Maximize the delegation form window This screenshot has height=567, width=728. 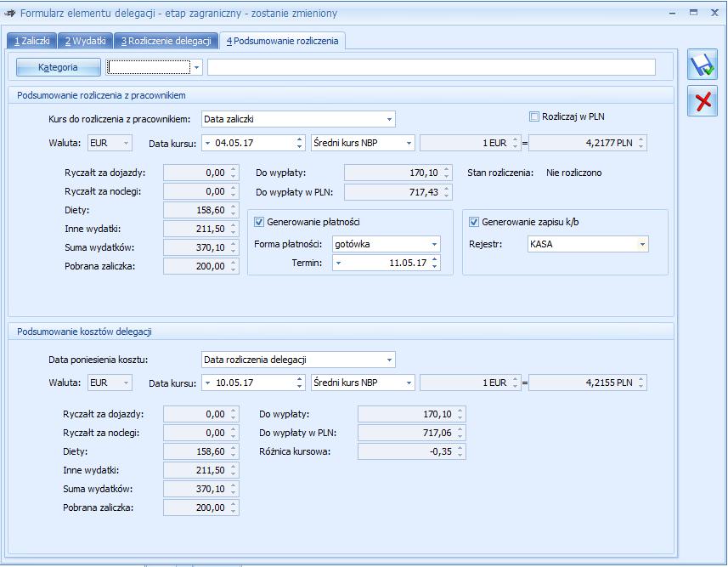[694, 13]
